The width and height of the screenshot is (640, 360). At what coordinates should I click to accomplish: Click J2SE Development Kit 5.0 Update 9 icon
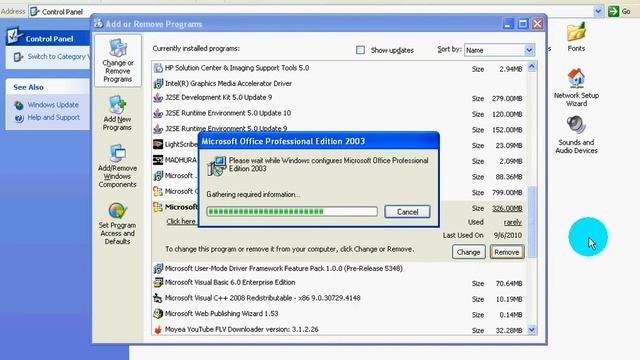158,98
